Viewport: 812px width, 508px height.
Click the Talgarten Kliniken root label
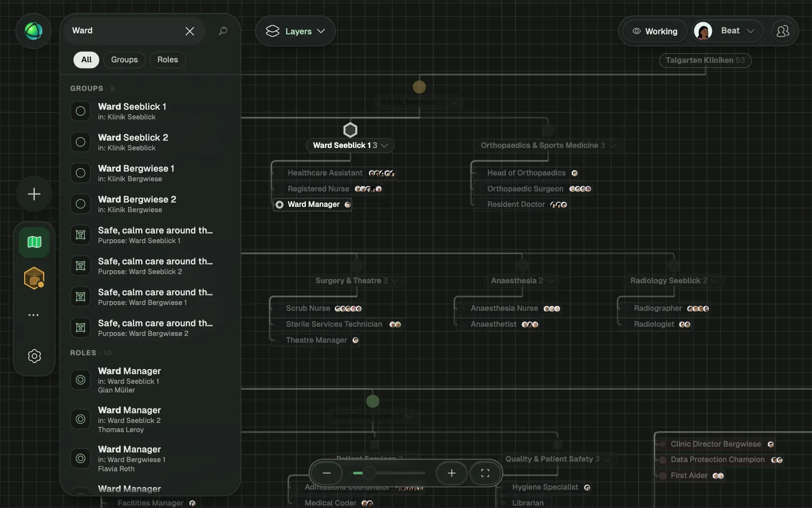(x=705, y=60)
